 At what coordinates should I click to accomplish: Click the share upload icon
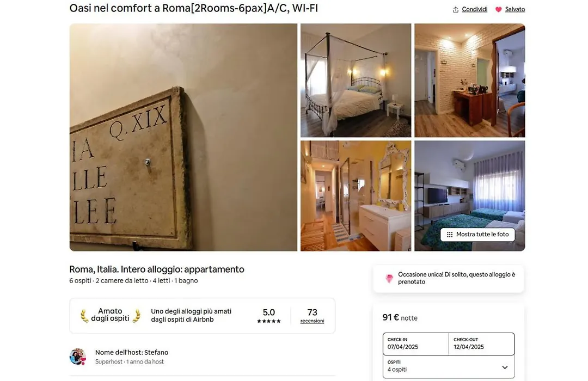(x=456, y=10)
